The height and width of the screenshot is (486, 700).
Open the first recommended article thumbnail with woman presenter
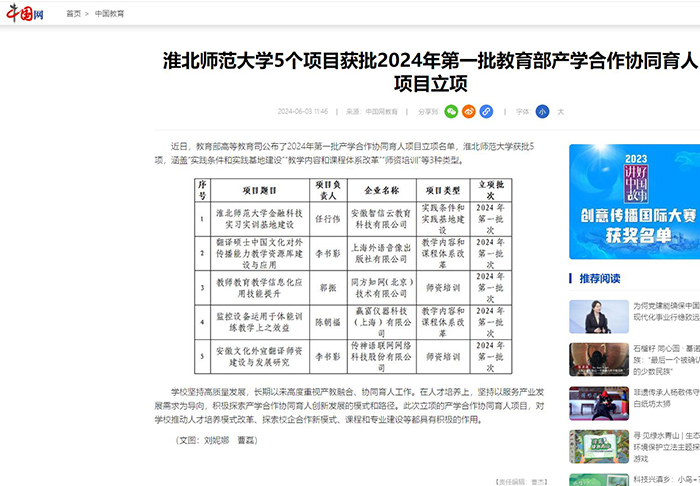coord(598,316)
